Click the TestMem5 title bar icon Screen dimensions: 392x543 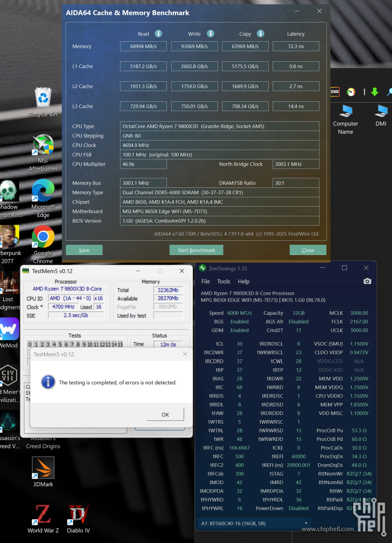[26, 271]
